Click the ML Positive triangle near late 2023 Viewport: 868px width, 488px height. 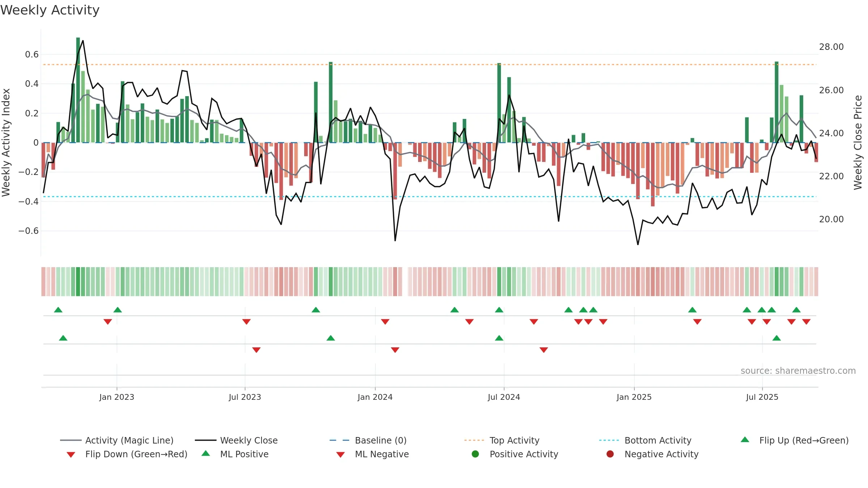click(x=331, y=338)
